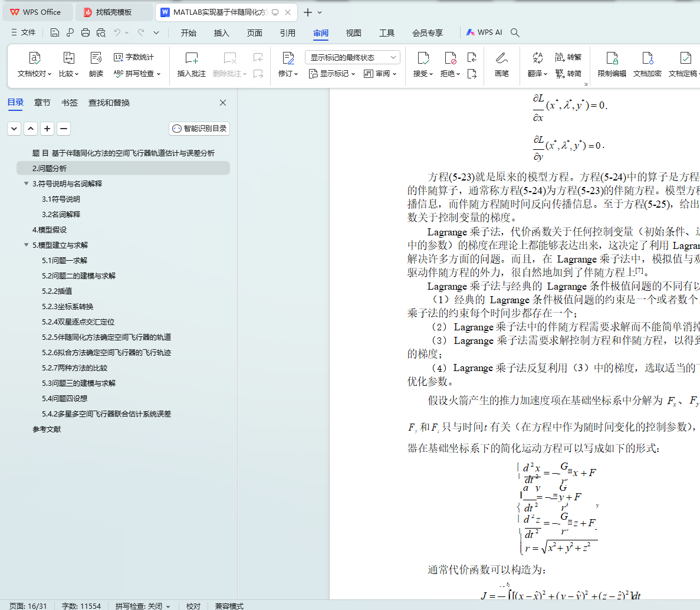
Task: Click the undo arrow icon
Action: pyautogui.click(x=117, y=32)
